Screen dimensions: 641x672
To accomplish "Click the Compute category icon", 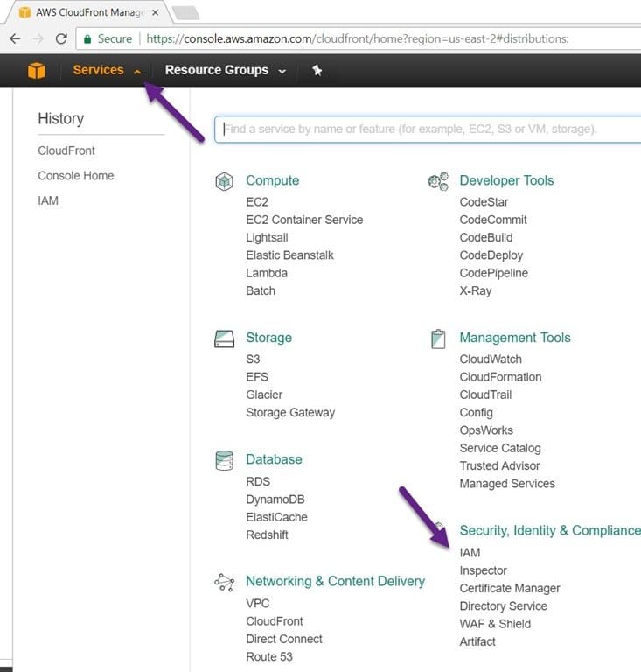I will pyautogui.click(x=225, y=181).
